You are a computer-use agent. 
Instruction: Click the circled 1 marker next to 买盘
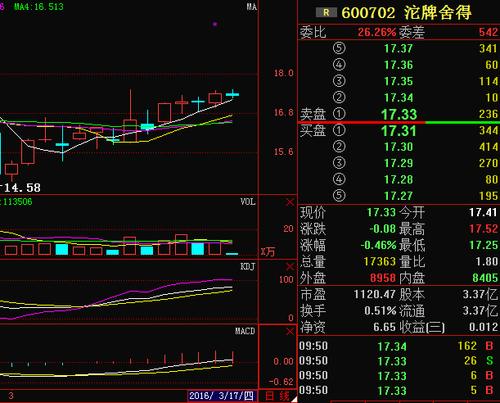click(x=339, y=130)
